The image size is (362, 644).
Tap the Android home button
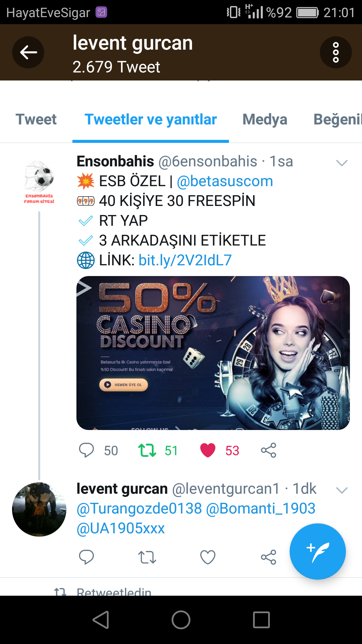(x=181, y=620)
